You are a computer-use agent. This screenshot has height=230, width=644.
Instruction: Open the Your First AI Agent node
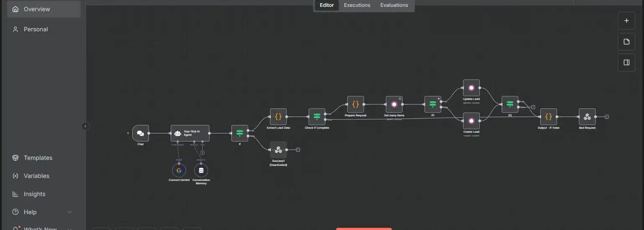click(190, 133)
